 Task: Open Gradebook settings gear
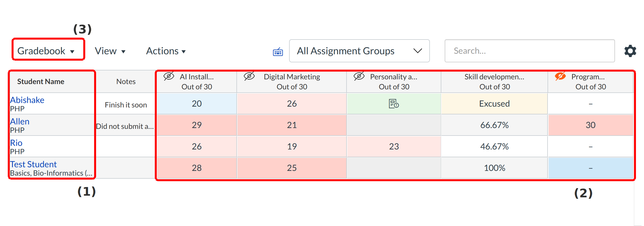[630, 51]
